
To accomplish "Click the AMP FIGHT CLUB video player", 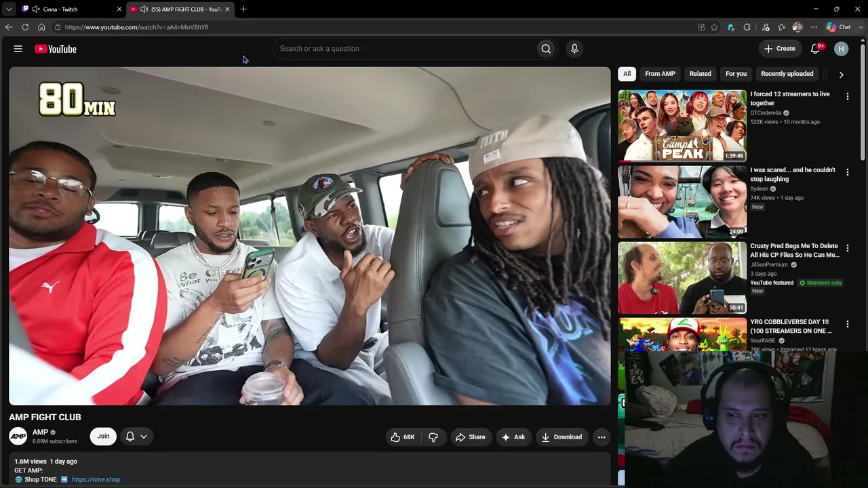I will tap(310, 236).
